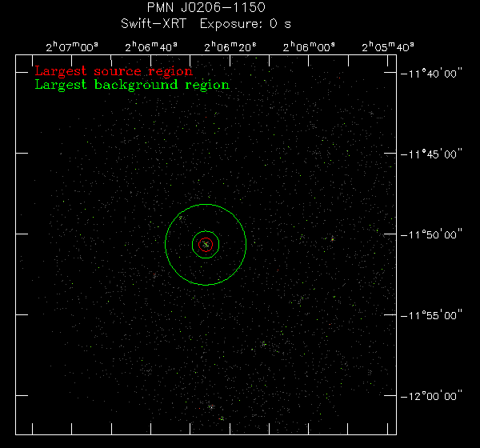Viewport: 480px width, 448px height.
Task: Click the -11°40'00" declination label
Action: [430, 74]
